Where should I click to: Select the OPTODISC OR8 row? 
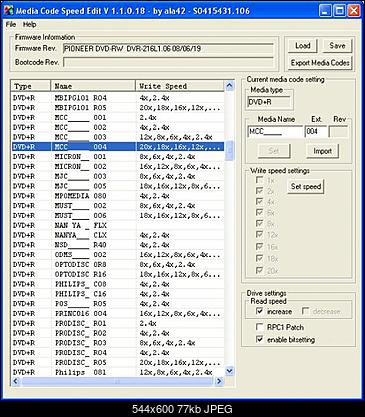click(118, 264)
